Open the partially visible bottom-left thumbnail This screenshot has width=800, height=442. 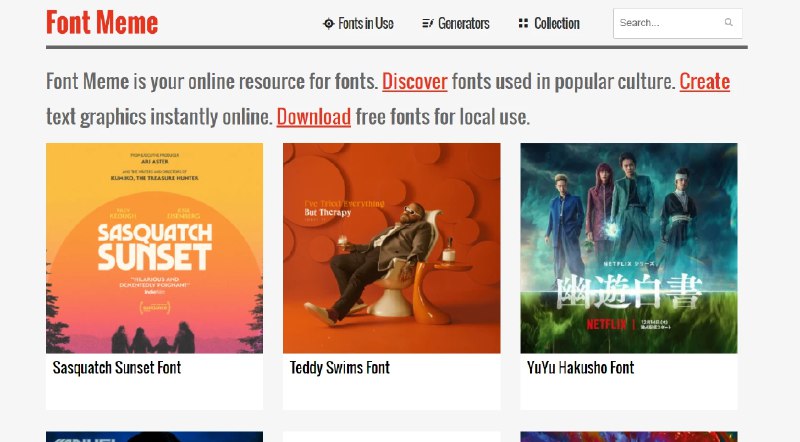point(154,436)
